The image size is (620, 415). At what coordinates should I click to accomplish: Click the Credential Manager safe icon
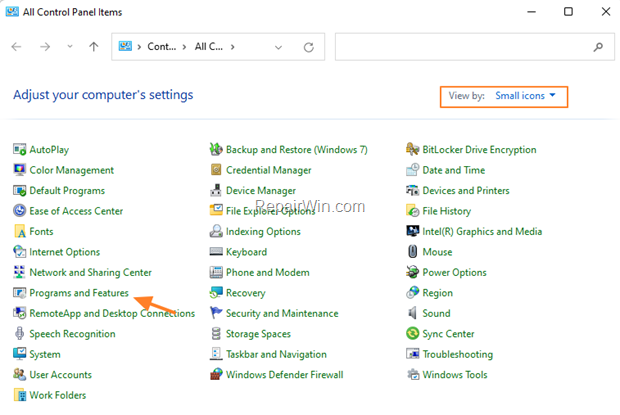[216, 170]
